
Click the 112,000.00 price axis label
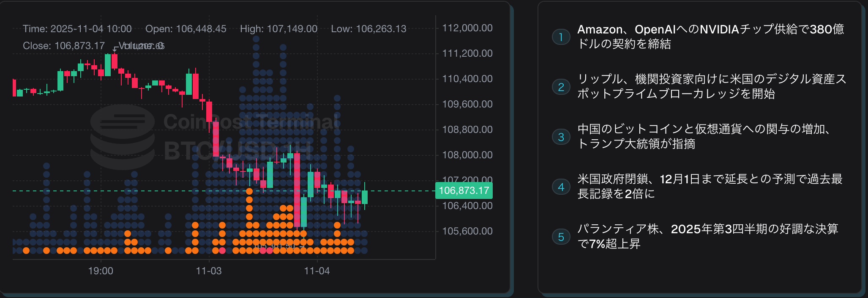tap(467, 28)
